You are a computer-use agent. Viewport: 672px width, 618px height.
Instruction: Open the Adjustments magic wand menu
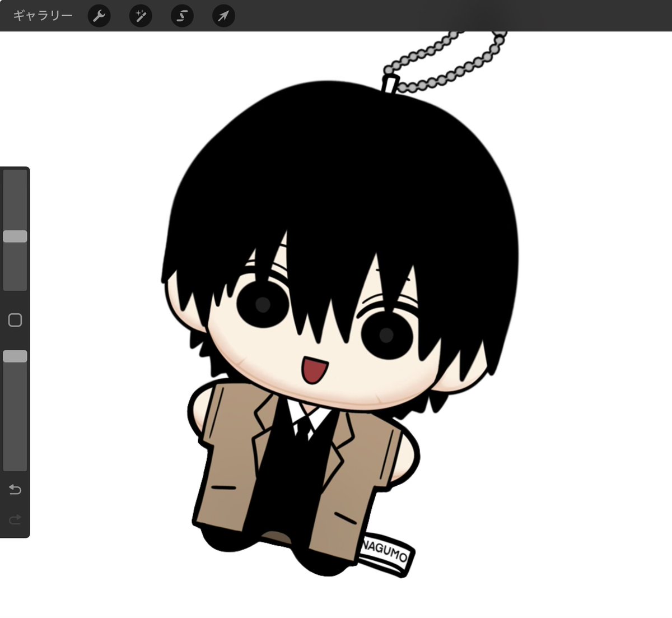click(x=141, y=16)
